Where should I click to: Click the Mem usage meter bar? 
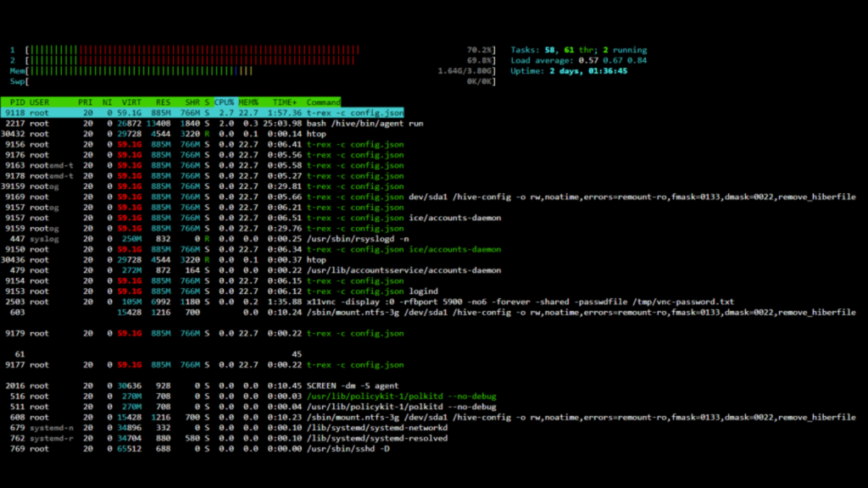[253, 71]
